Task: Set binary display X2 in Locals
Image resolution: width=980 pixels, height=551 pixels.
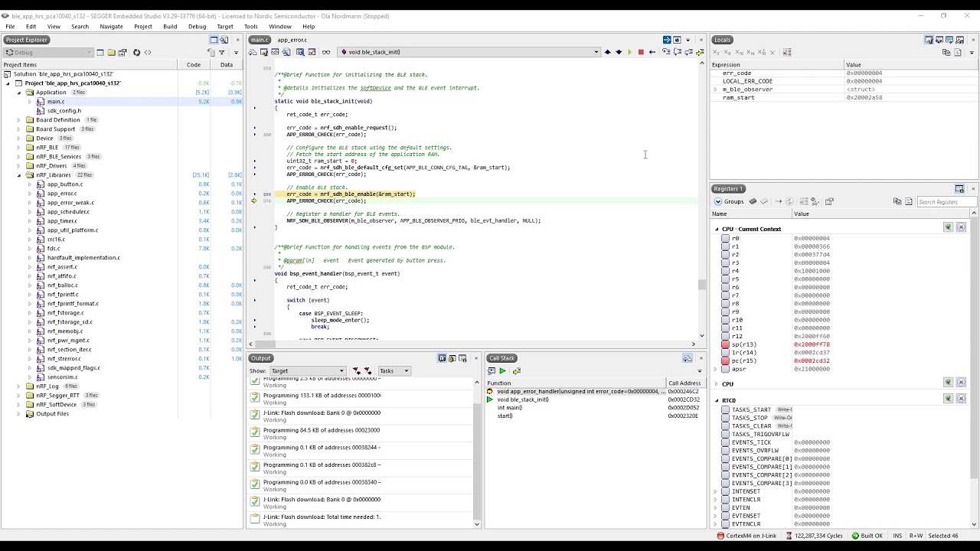Action: [716, 52]
